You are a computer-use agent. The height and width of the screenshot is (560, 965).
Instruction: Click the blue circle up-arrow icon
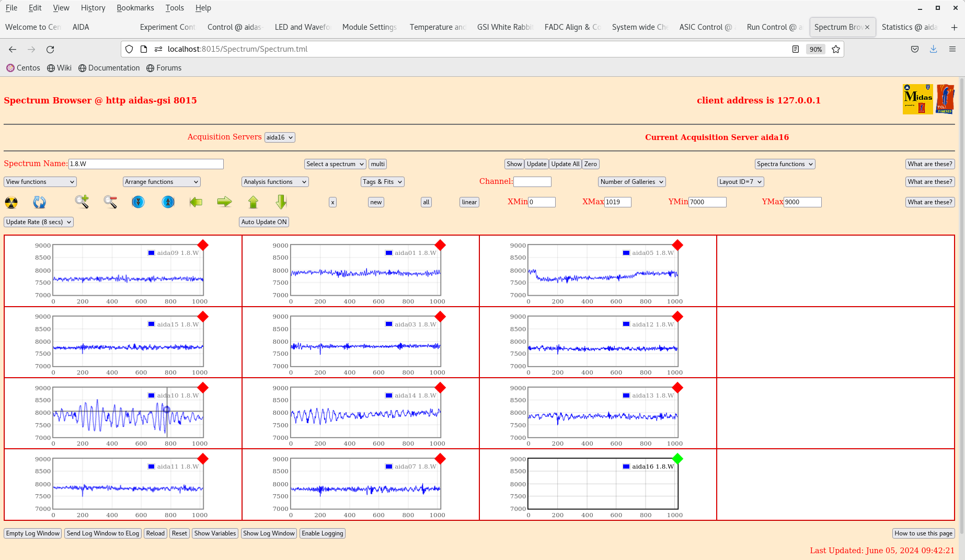pos(168,202)
